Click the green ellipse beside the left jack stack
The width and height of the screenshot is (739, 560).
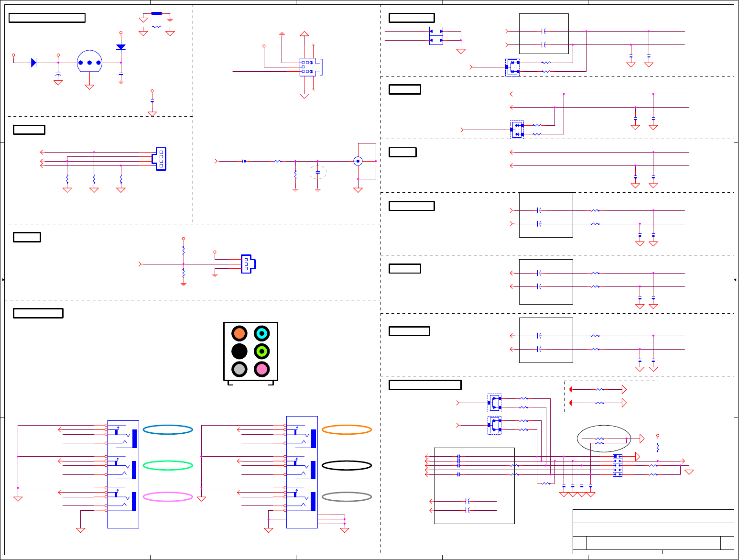pyautogui.click(x=168, y=465)
